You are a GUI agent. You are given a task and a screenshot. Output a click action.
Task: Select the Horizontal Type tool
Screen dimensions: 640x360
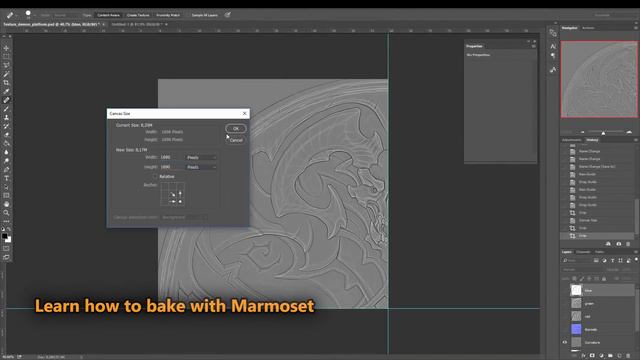(x=6, y=178)
